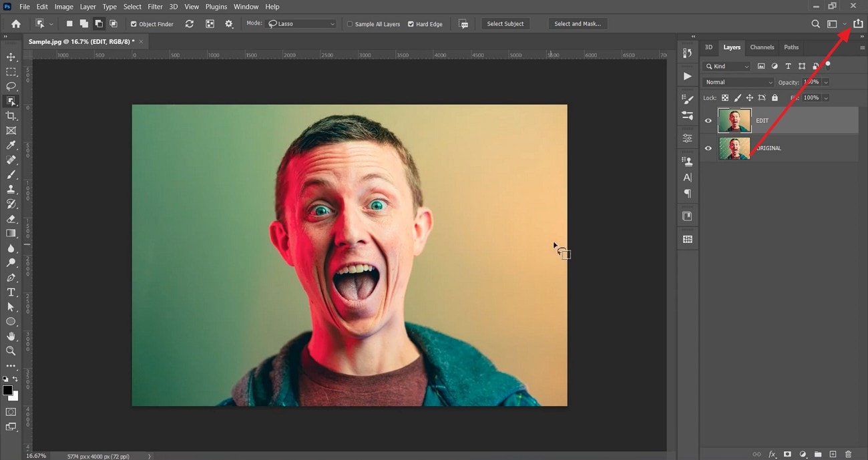Open the Gradient tool
This screenshot has width=868, height=460.
coord(11,233)
